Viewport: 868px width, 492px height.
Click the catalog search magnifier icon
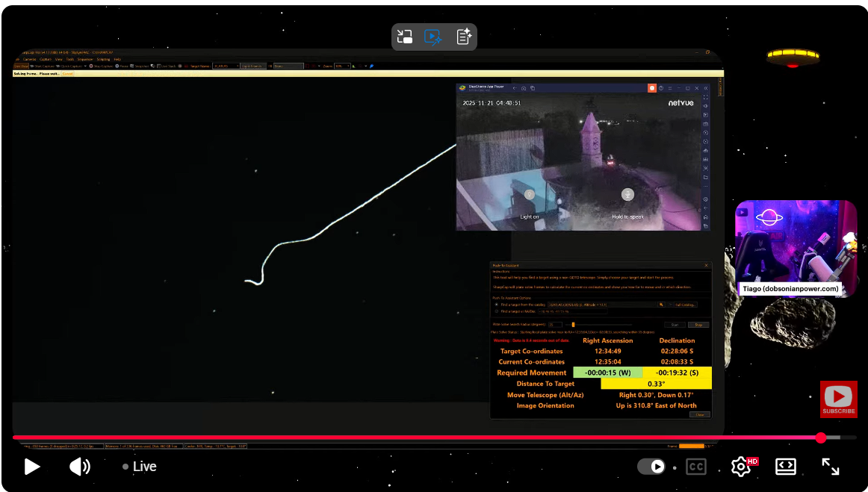pyautogui.click(x=661, y=305)
